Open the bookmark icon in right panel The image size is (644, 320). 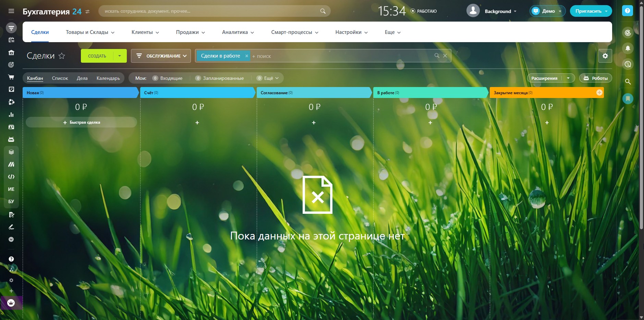(x=628, y=99)
